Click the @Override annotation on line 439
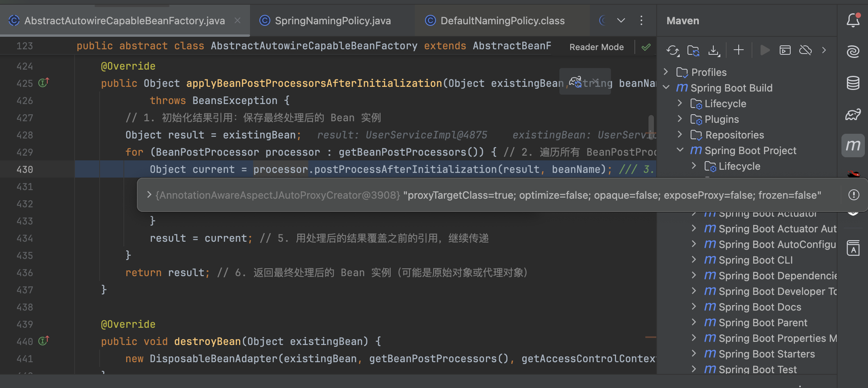 128,324
